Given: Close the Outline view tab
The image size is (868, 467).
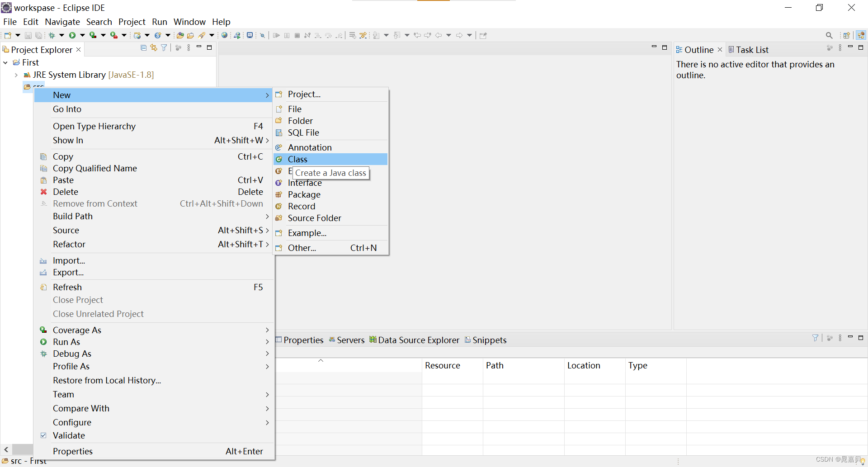Looking at the screenshot, I should click(720, 49).
